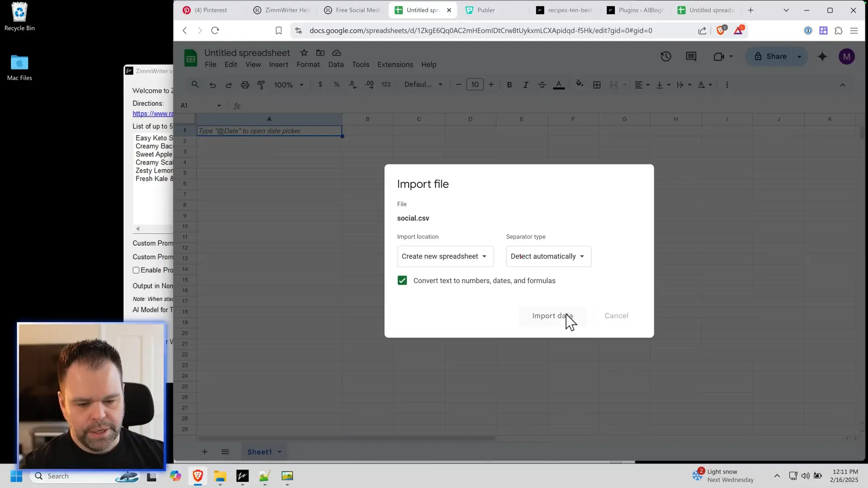868x488 pixels.
Task: Open the Format menu
Action: point(308,65)
